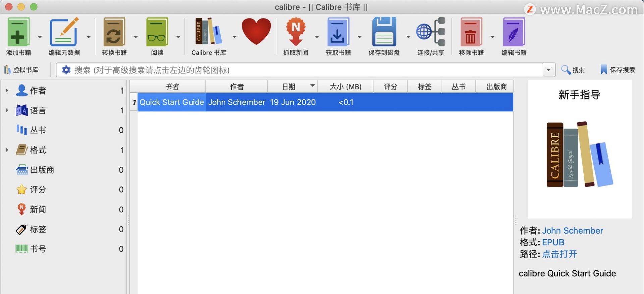Sort by Tags column header (标签)
Viewport: 644px width, 294px height.
[424, 87]
